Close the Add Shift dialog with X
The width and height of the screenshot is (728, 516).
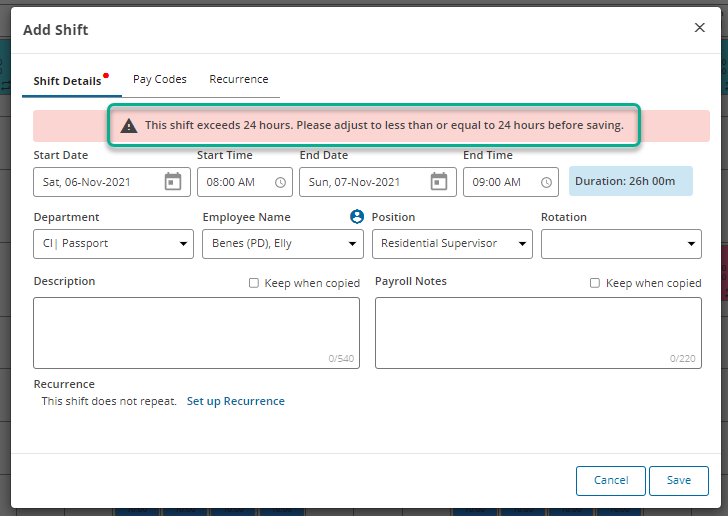pyautogui.click(x=699, y=28)
